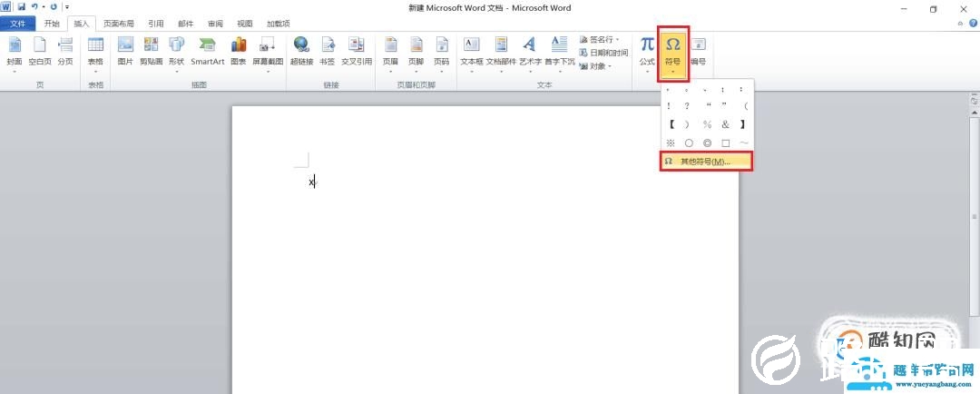
Task: Click in the document page text area
Action: (485, 251)
